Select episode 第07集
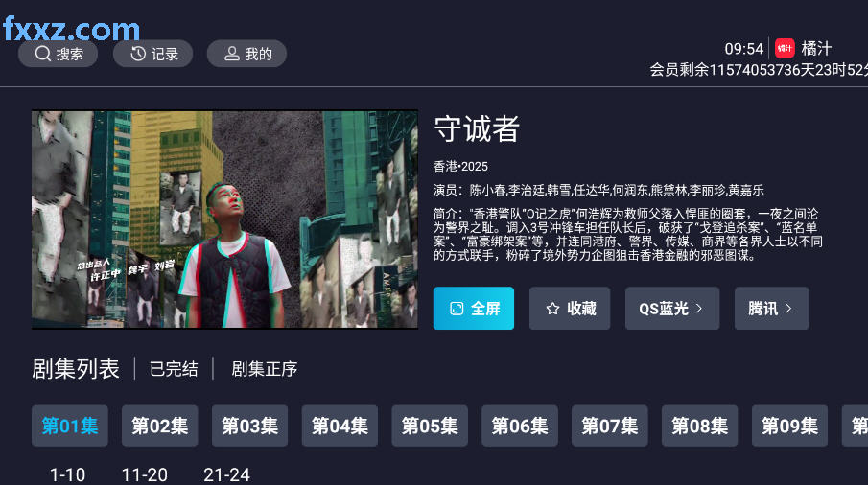This screenshot has height=485, width=868. [609, 426]
